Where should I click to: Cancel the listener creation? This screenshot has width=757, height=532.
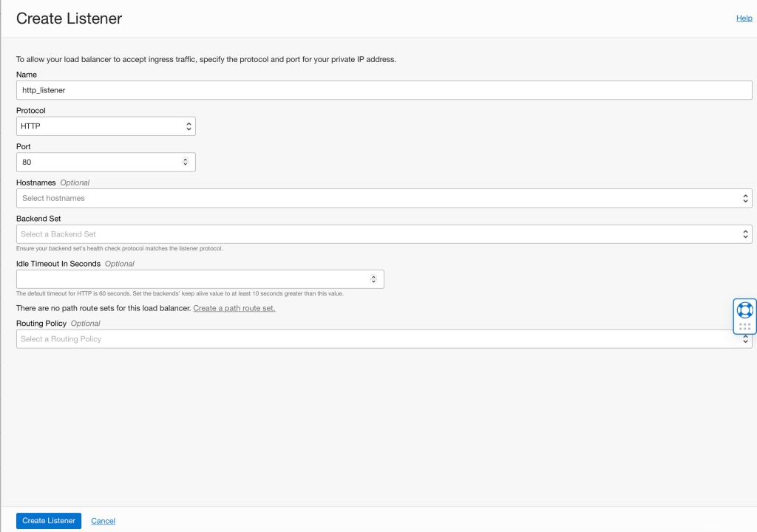point(103,521)
